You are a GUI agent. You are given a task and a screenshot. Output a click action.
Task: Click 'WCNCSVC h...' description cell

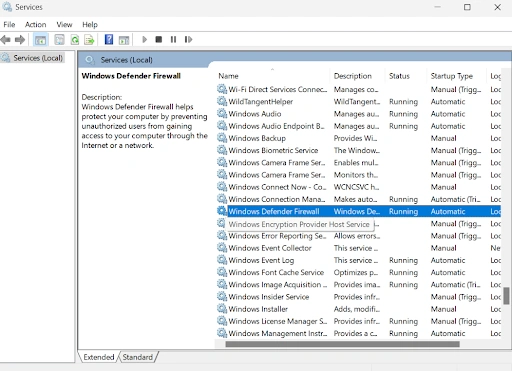coord(356,187)
